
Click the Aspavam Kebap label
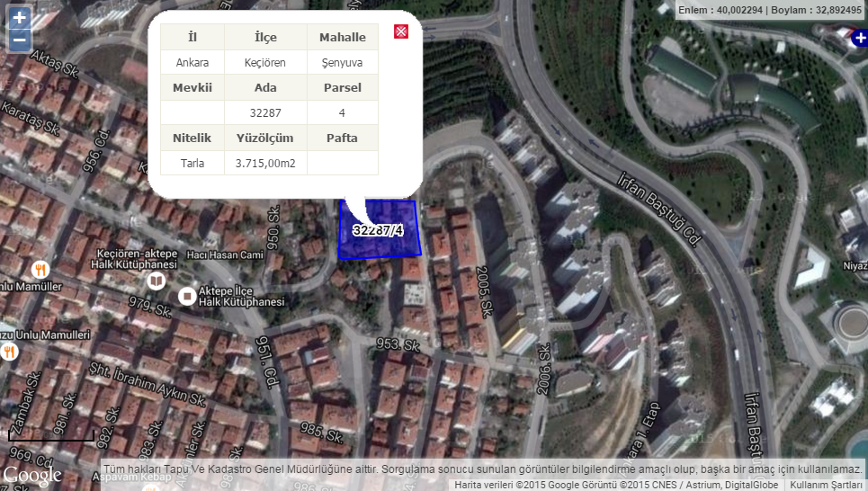tap(131, 477)
